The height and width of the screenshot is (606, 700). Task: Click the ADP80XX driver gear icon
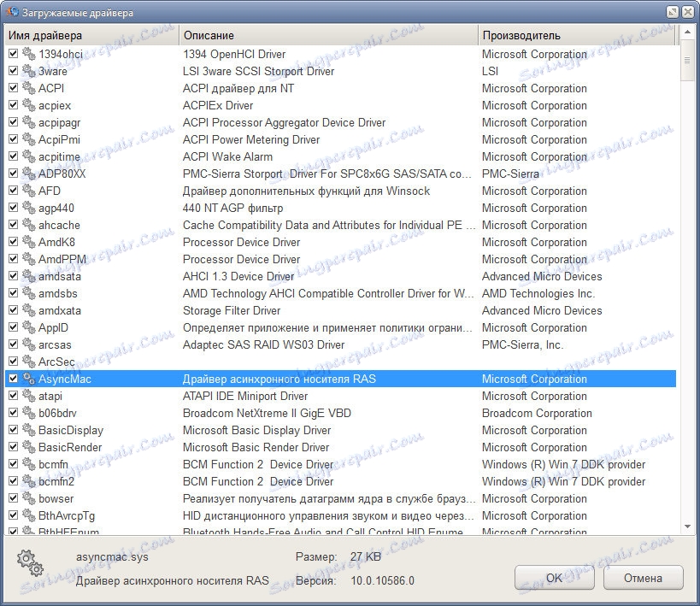(x=29, y=174)
